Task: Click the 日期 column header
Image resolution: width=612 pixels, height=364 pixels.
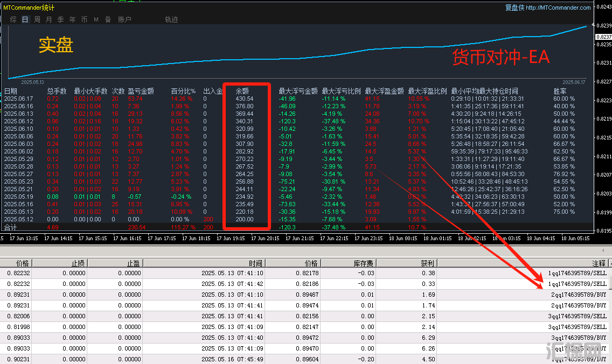Action: 11,91
